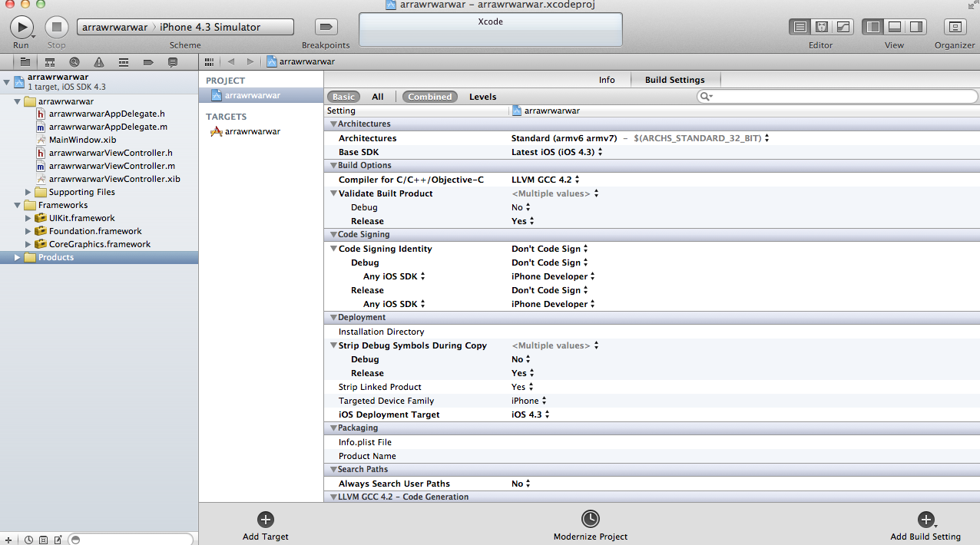This screenshot has height=545, width=980.
Task: Toggle the Utilities pane view
Action: point(915,27)
